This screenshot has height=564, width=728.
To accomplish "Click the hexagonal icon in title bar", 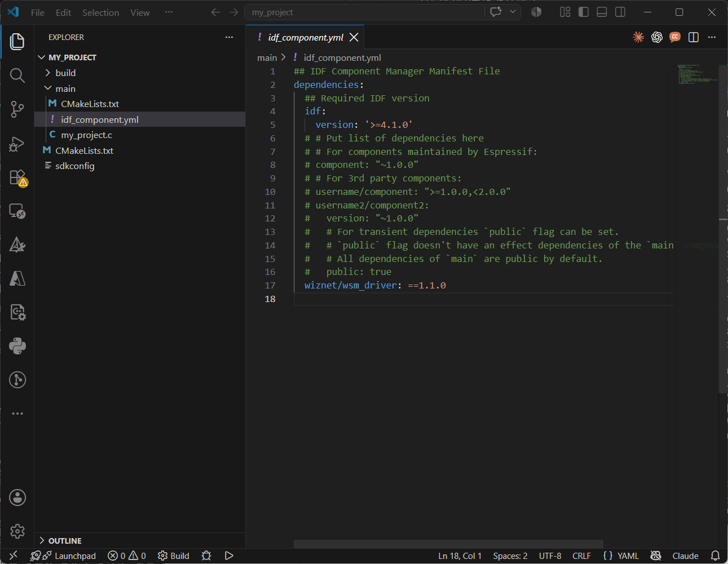I will pos(536,12).
